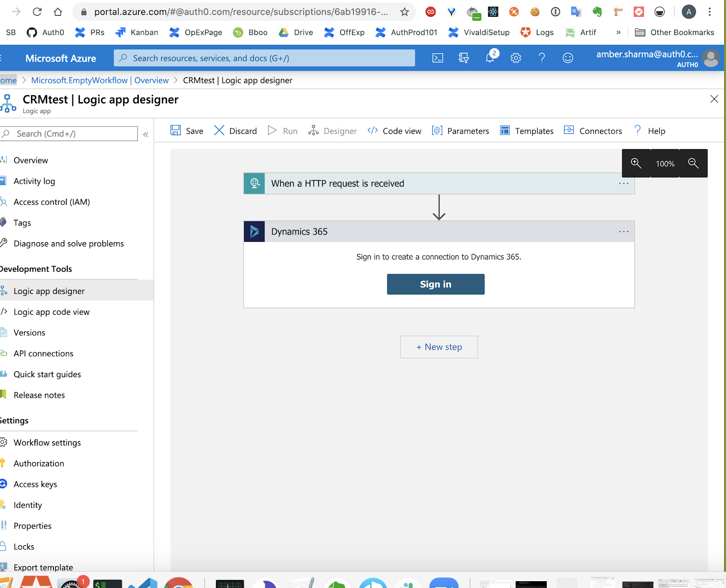Open Chrome three-dot menu
The height and width of the screenshot is (588, 726).
[x=710, y=12]
